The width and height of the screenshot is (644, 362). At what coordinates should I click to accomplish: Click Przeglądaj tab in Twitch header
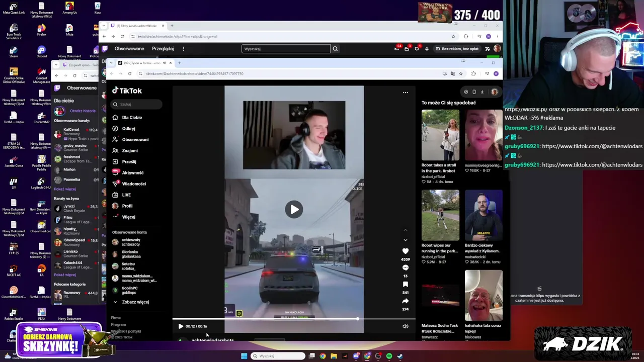[163, 49]
